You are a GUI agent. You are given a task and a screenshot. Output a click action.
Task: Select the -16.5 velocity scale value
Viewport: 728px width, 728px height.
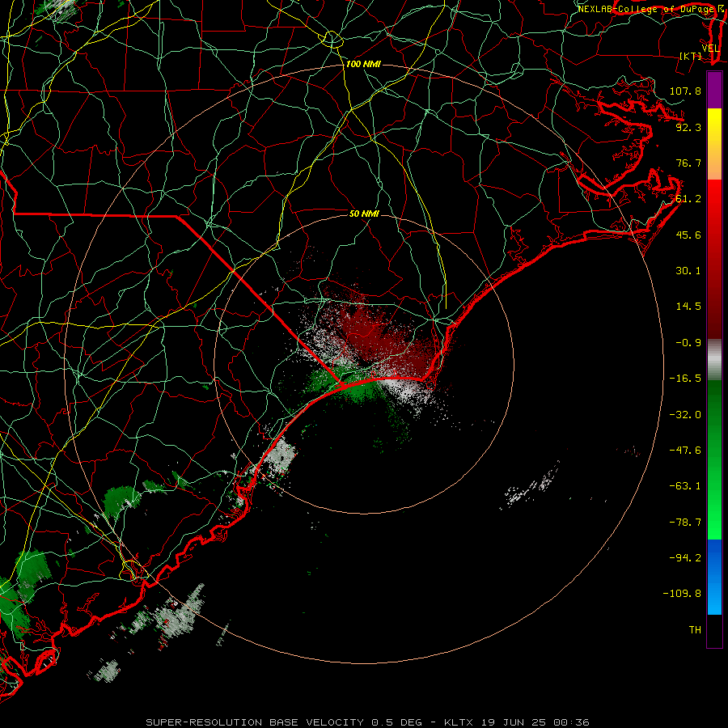pos(685,379)
